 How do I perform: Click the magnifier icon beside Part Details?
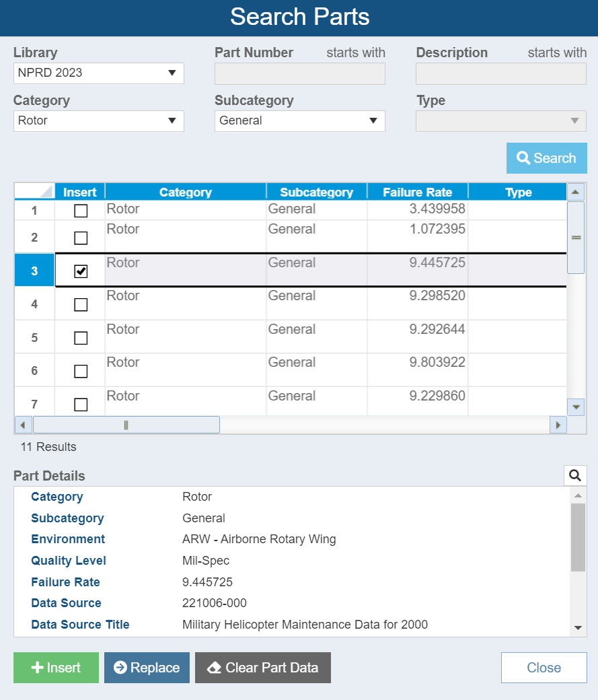[575, 476]
